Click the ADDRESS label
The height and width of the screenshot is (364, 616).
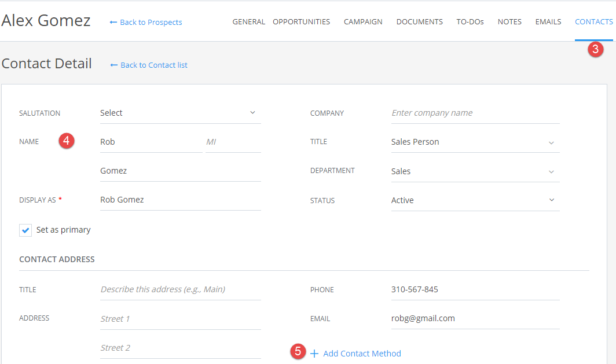[x=34, y=318]
